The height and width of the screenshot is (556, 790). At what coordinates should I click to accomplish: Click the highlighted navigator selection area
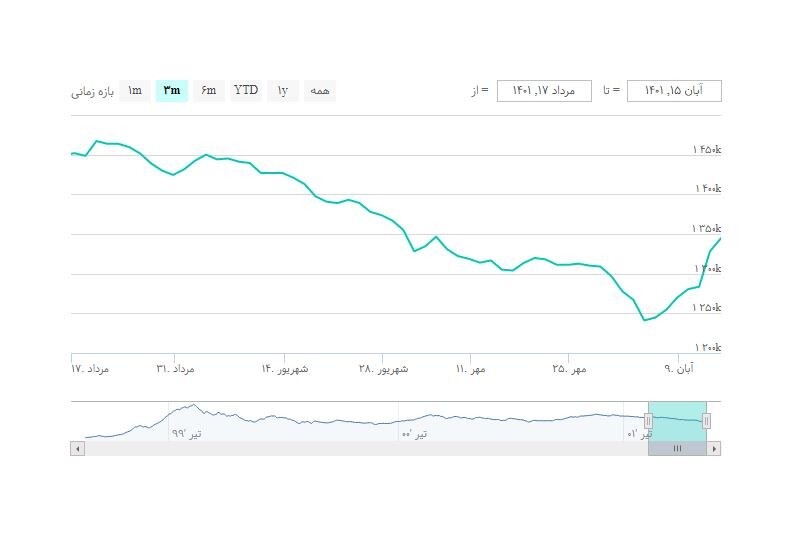[x=677, y=419]
